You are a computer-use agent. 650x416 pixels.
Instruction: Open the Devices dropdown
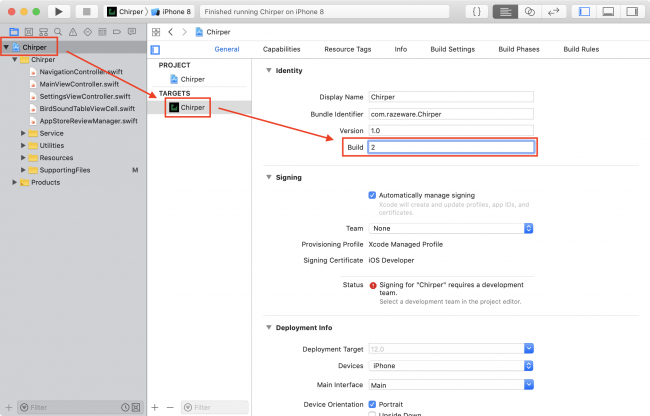coord(451,366)
